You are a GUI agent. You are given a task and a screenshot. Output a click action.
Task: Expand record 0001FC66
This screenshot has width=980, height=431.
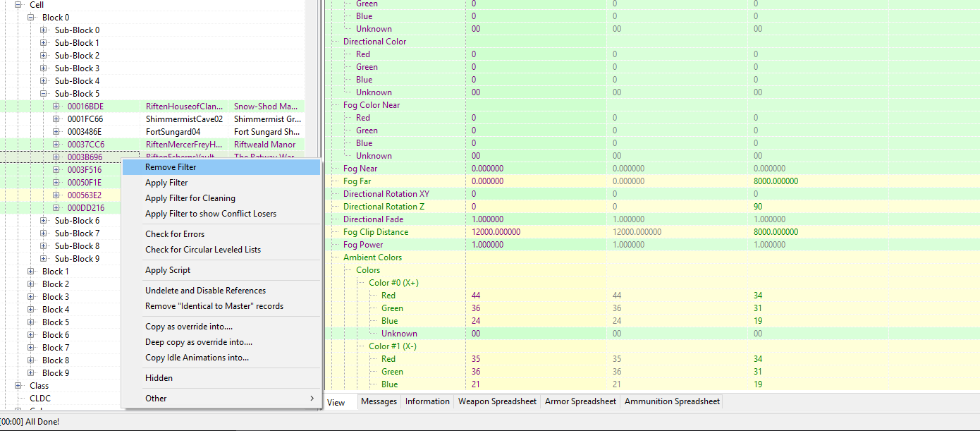[56, 119]
